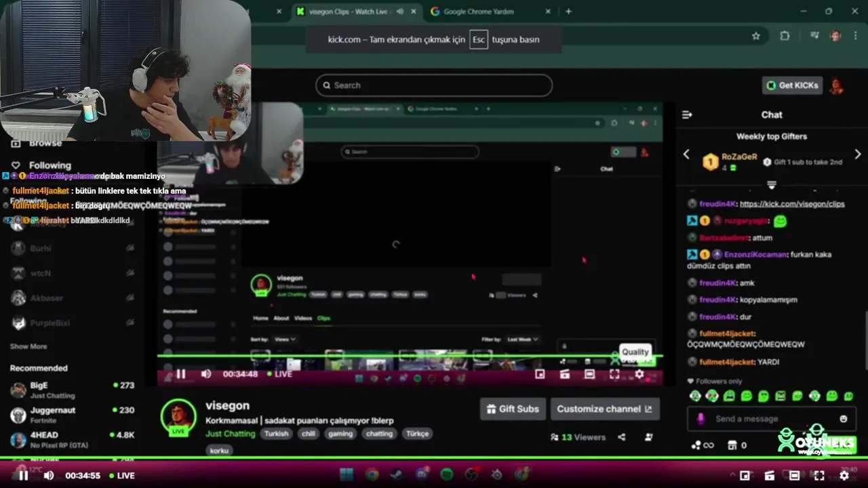This screenshot has height=488, width=868.
Task: Bookmark page with the star icon
Action: pos(756,36)
